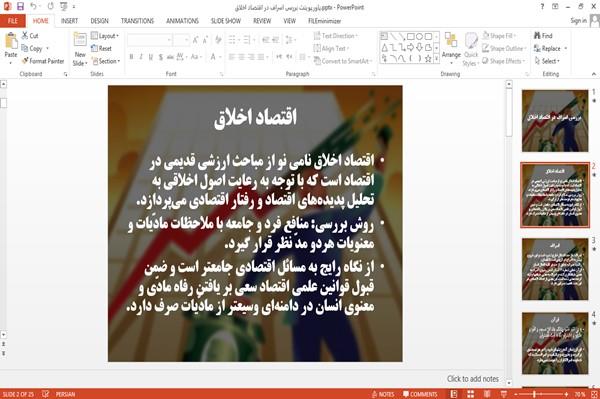Expand Text Direction options

336,36
